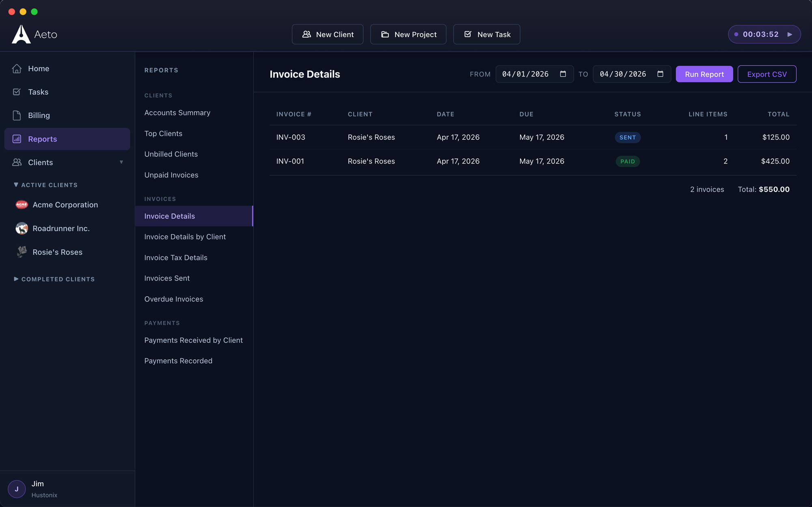The image size is (812, 507).
Task: Open the FROM date calendar picker icon
Action: point(563,74)
